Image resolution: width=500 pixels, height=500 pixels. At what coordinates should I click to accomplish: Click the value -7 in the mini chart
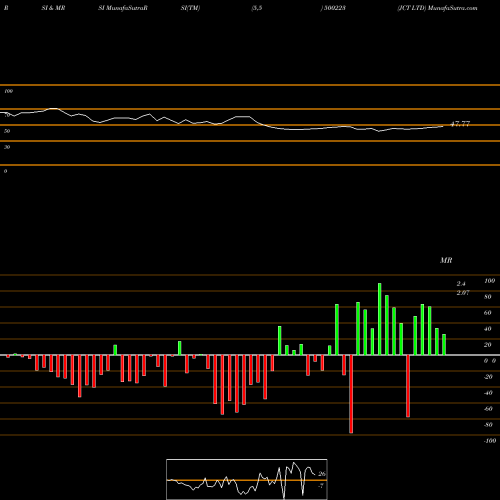[321, 486]
